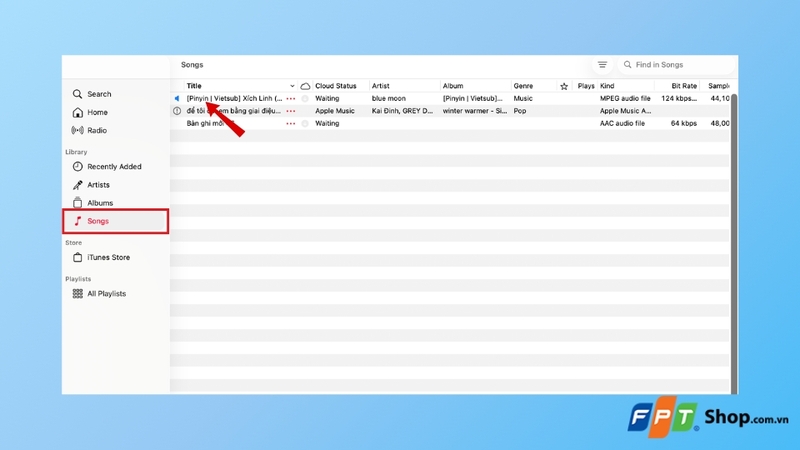Sort by the Kind column header

click(607, 86)
